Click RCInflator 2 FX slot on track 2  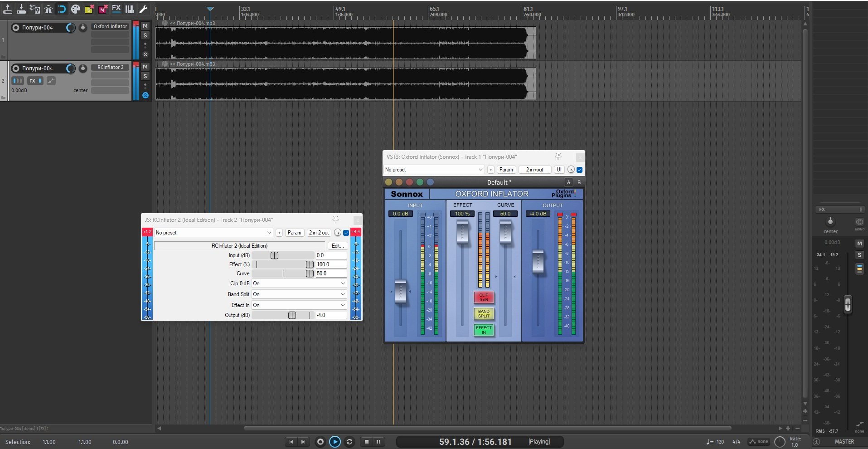[110, 67]
